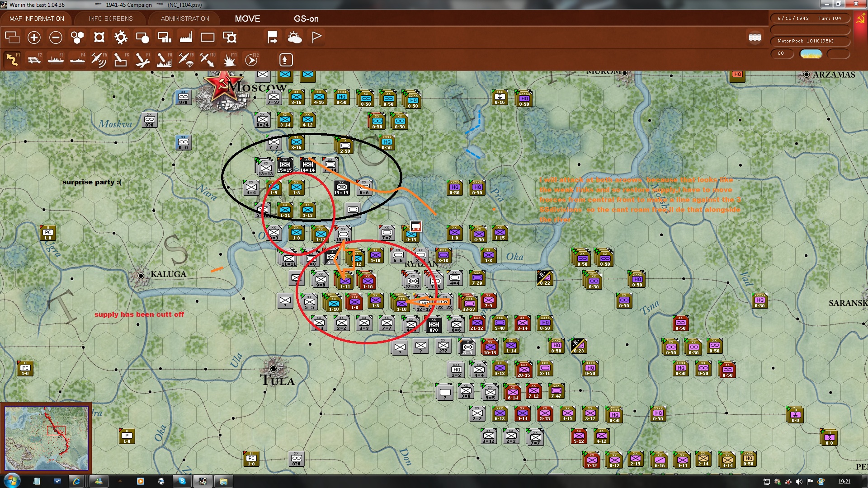Open the MAP INFORMATION tab
The height and width of the screenshot is (488, 868).
(x=37, y=19)
